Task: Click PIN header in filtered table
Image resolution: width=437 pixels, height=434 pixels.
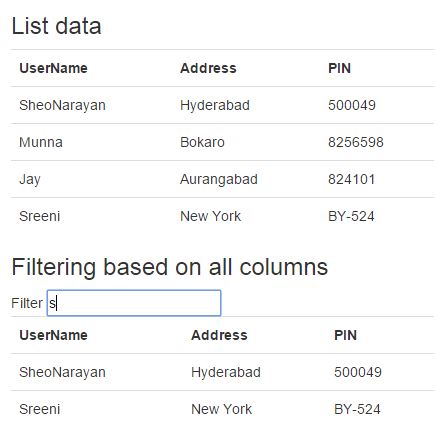Action: [345, 335]
